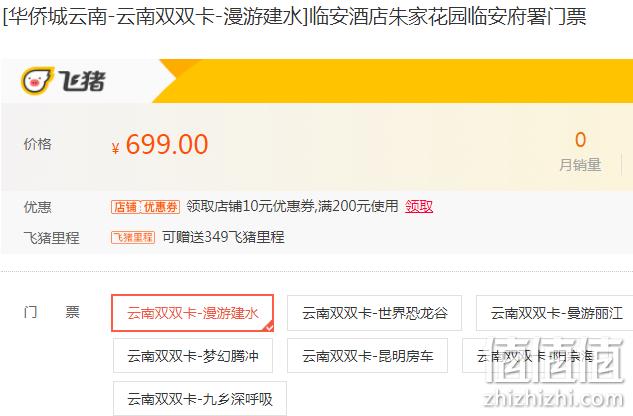Click the Fliggy pig logo icon
Viewport: 633px width, 416px height.
click(x=37, y=81)
